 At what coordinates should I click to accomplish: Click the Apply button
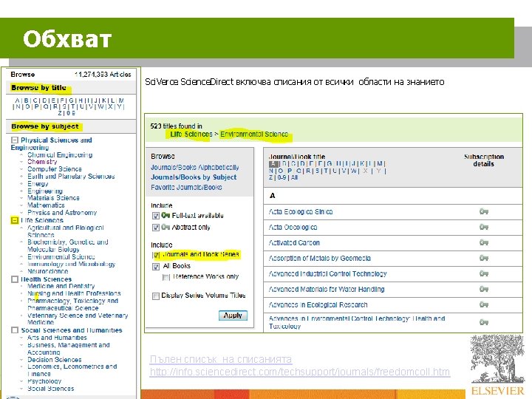[x=233, y=316]
